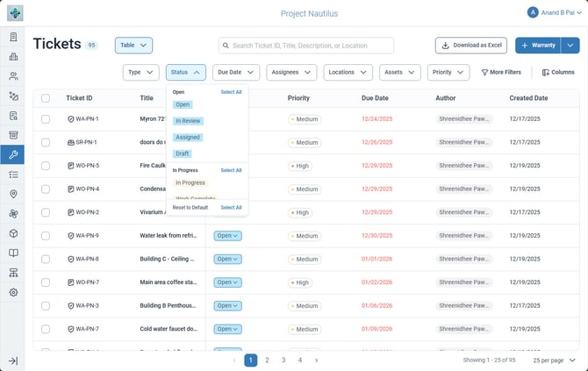The height and width of the screenshot is (371, 588).
Task: Change status badge Open for WA-PN-9
Action: (x=227, y=236)
